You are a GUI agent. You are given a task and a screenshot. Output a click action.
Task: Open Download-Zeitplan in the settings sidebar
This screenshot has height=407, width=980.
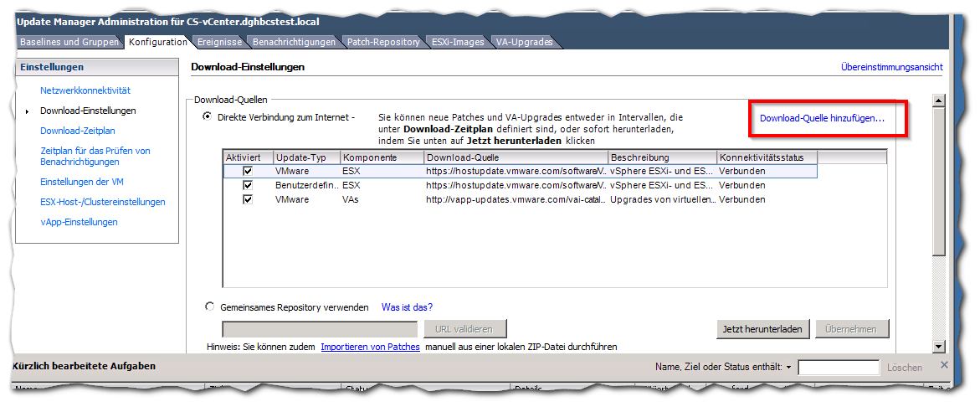(78, 131)
